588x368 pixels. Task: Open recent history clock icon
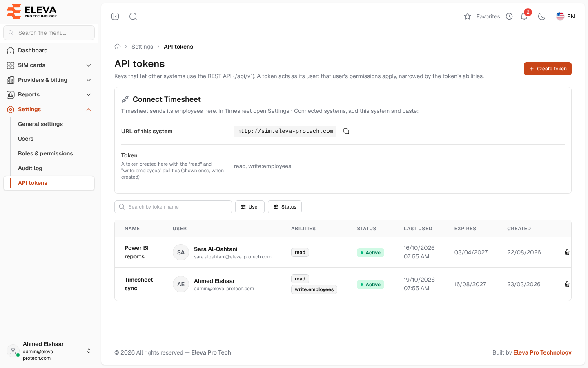coord(509,16)
